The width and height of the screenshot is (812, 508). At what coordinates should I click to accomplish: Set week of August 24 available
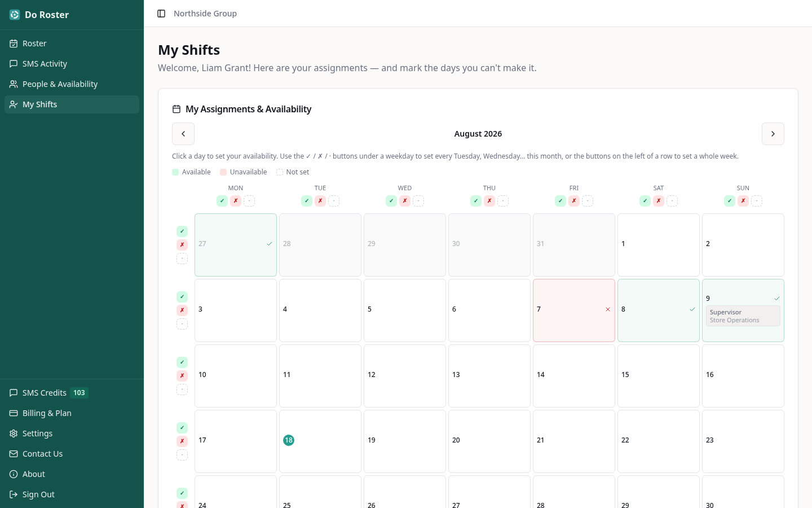[182, 493]
